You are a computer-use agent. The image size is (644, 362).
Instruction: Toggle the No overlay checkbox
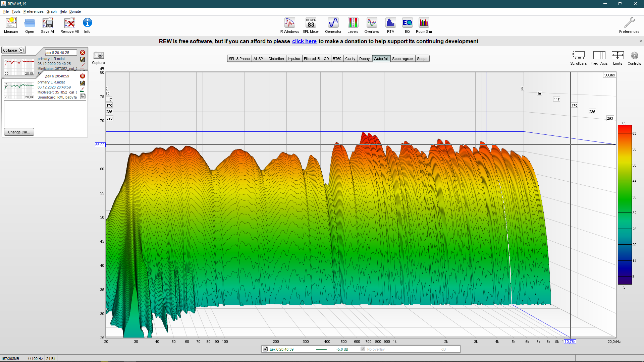click(363, 349)
